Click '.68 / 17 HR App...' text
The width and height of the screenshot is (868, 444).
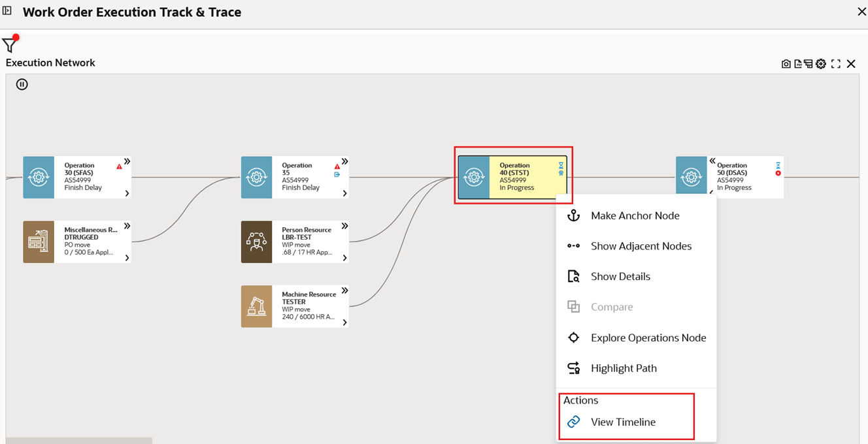coord(307,252)
